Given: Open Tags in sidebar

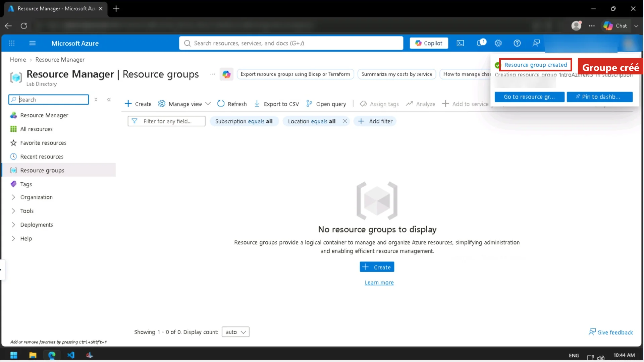Looking at the screenshot, I should point(26,184).
